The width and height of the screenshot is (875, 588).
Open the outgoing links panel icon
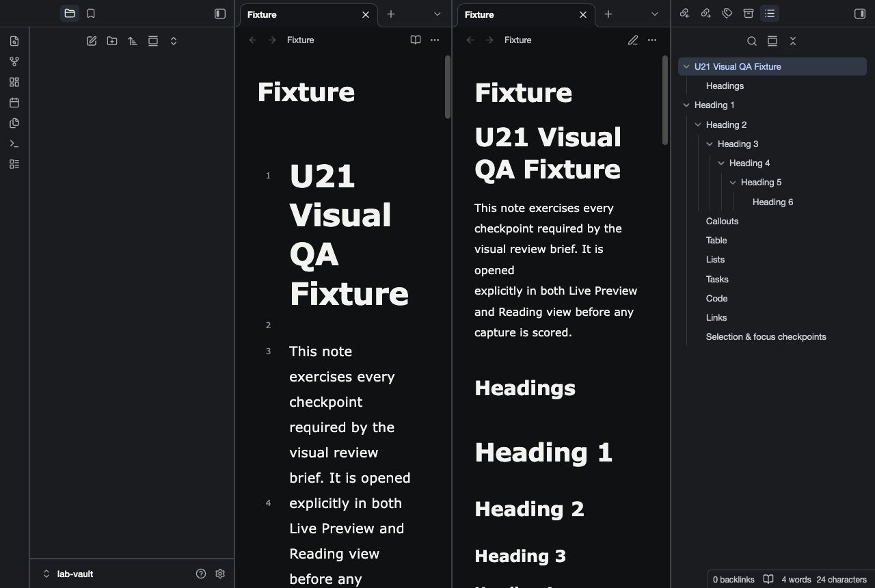[706, 14]
